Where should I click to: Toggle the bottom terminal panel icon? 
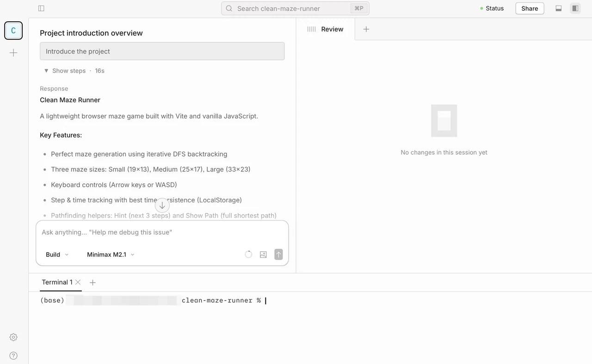click(559, 8)
